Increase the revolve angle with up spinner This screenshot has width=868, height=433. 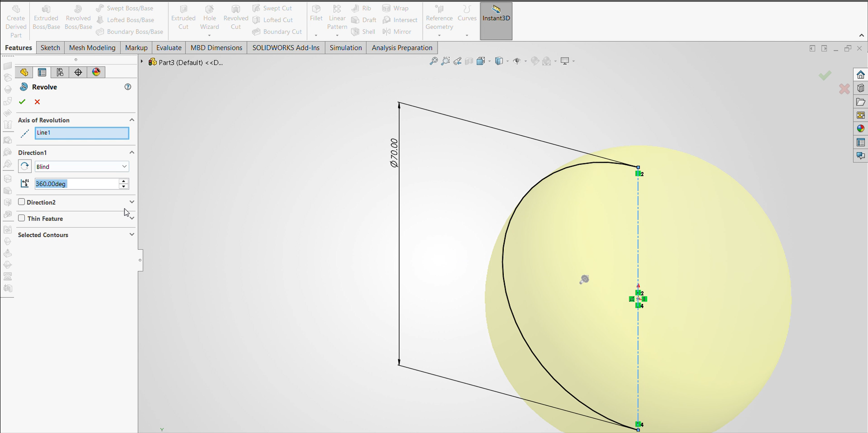pos(124,181)
